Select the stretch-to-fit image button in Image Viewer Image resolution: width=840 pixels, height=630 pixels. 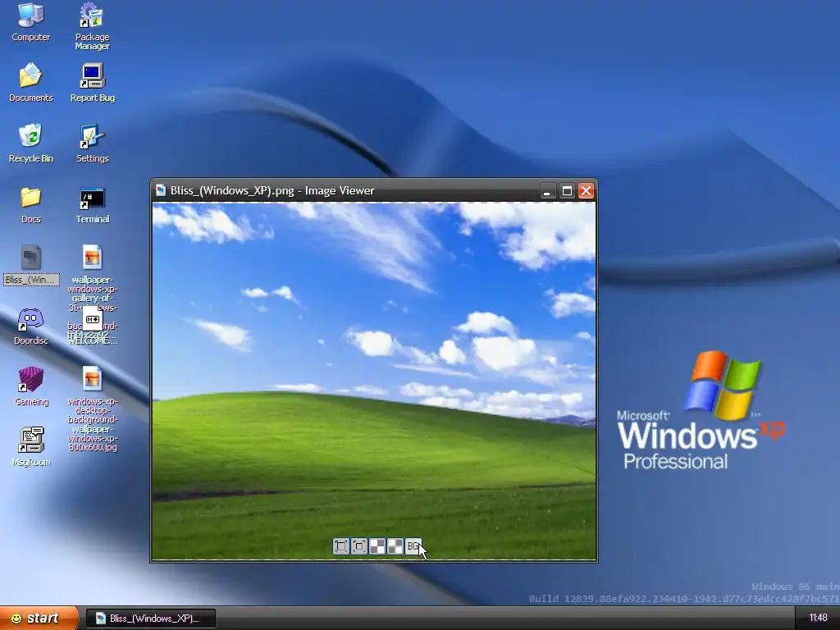tap(340, 546)
